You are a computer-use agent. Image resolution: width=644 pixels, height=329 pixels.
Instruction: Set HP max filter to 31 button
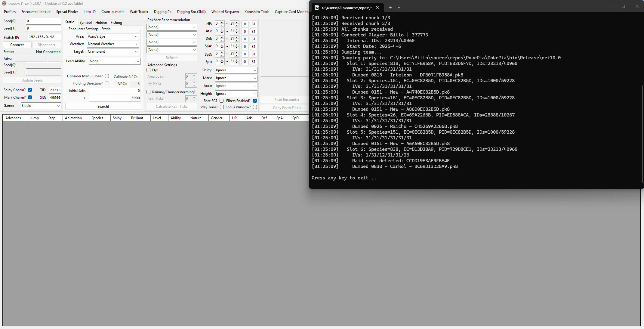(x=254, y=24)
